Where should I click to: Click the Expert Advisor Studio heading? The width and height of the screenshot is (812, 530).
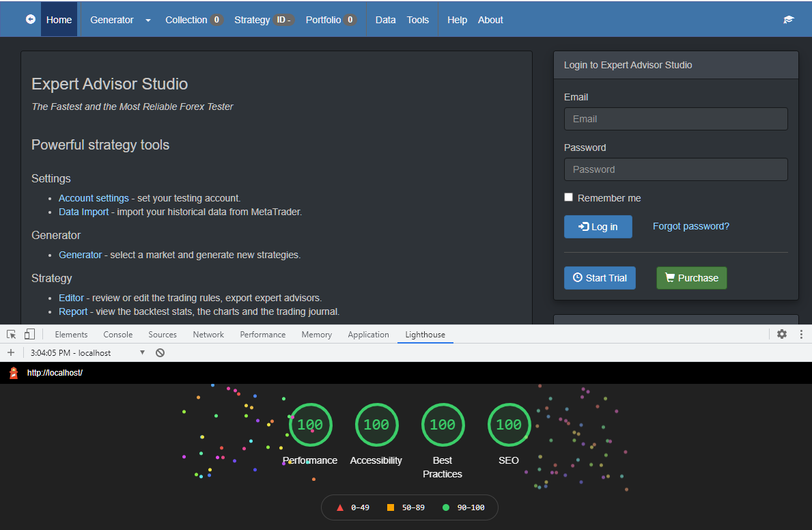(x=109, y=84)
